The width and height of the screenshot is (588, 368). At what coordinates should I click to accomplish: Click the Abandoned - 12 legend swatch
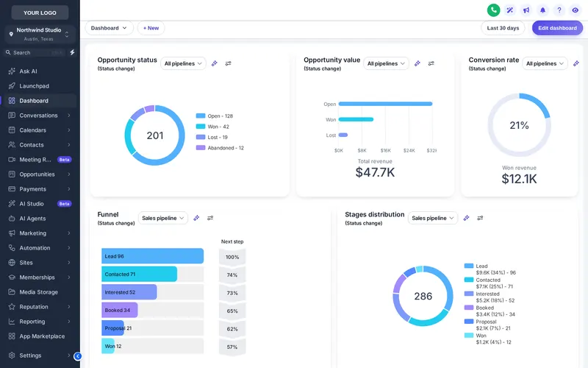[x=201, y=148]
